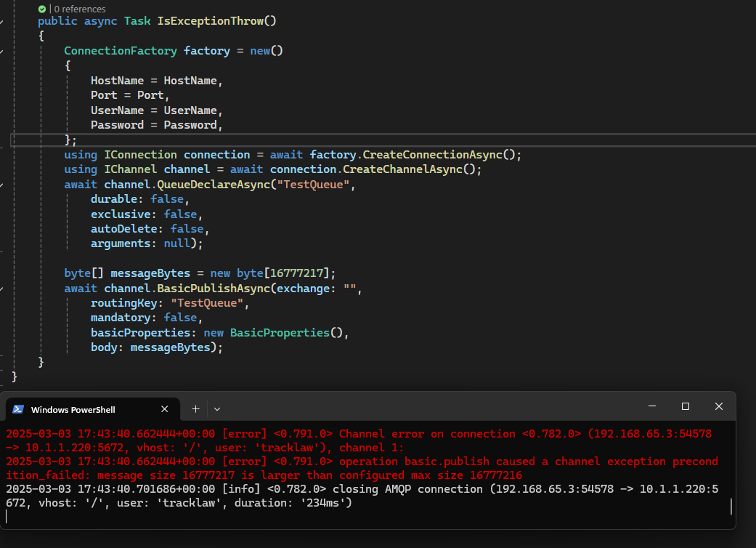Click 'configured max size 16777216' in terminal
Image resolution: width=756 pixels, height=548 pixels.
(x=431, y=475)
